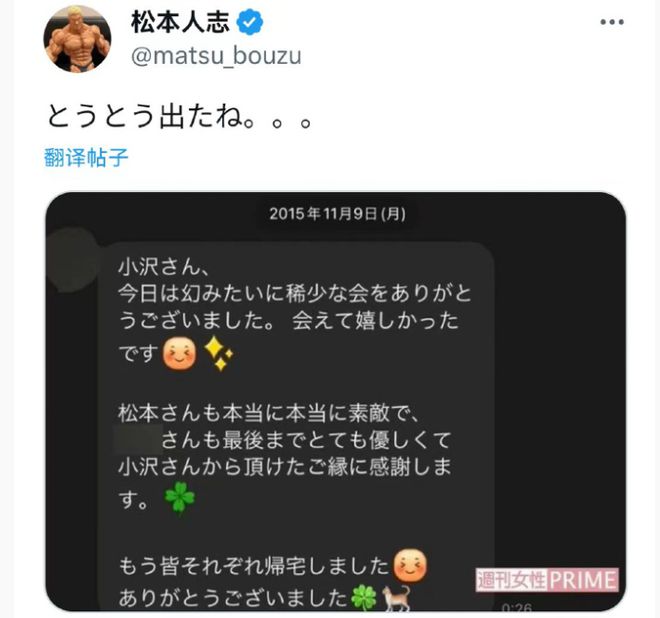Click the @matsu_bouzu handle

click(x=216, y=56)
